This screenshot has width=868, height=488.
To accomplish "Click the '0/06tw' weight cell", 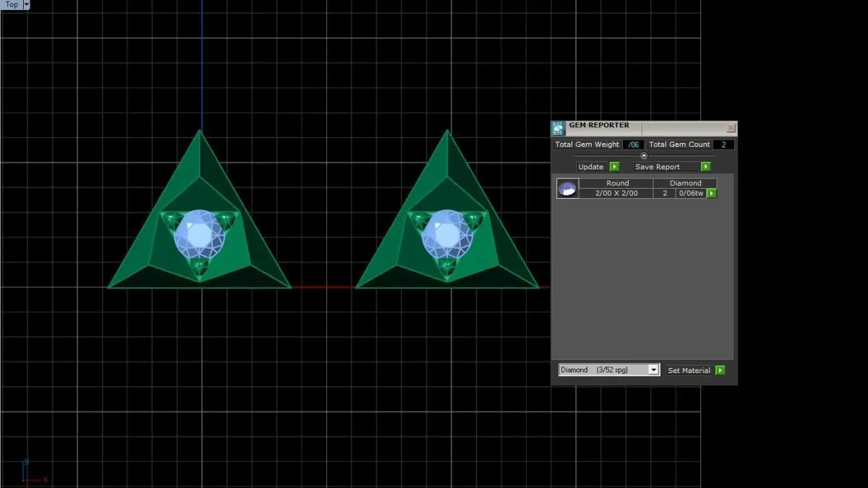I will click(691, 194).
